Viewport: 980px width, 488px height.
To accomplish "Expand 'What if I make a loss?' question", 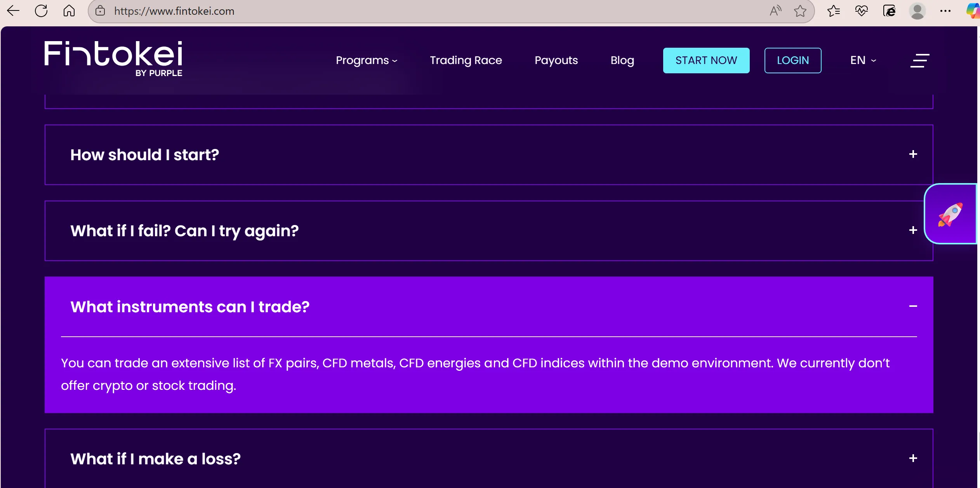I will (489, 459).
